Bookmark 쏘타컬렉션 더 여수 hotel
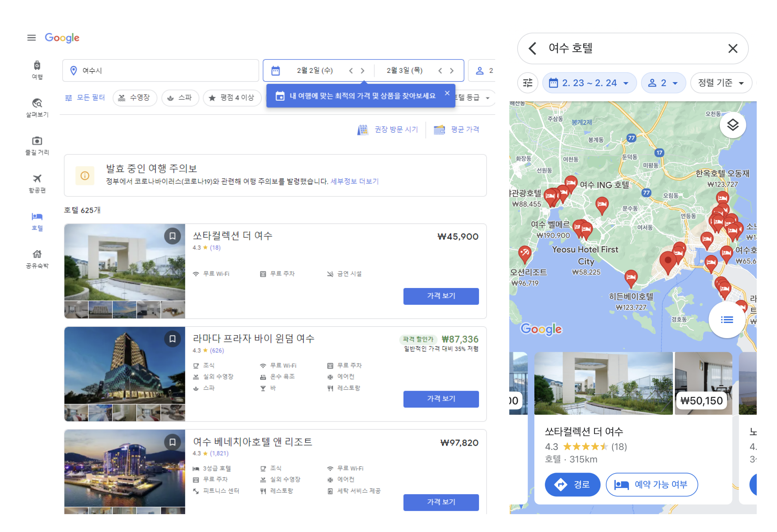777x532 pixels. (173, 236)
